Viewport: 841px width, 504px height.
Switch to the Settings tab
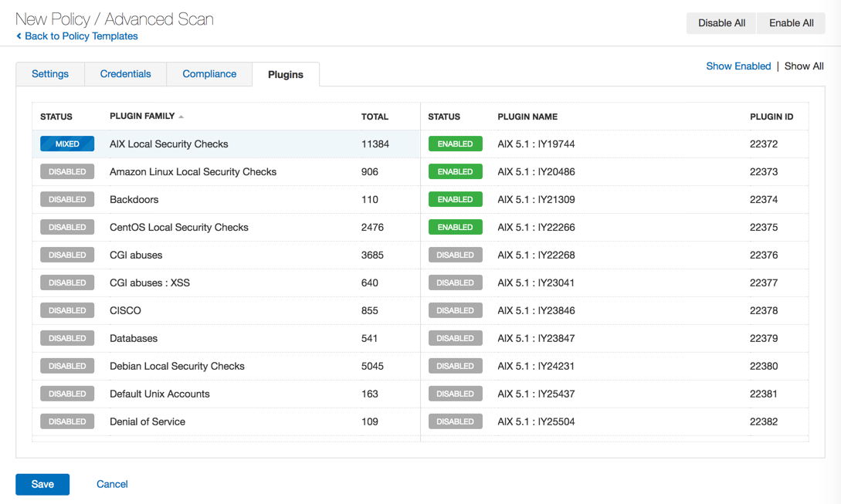(50, 74)
